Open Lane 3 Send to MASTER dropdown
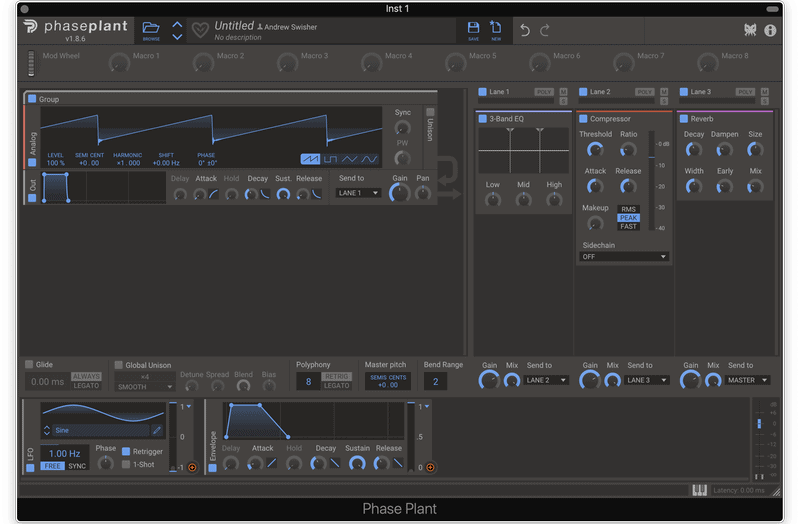 click(747, 380)
